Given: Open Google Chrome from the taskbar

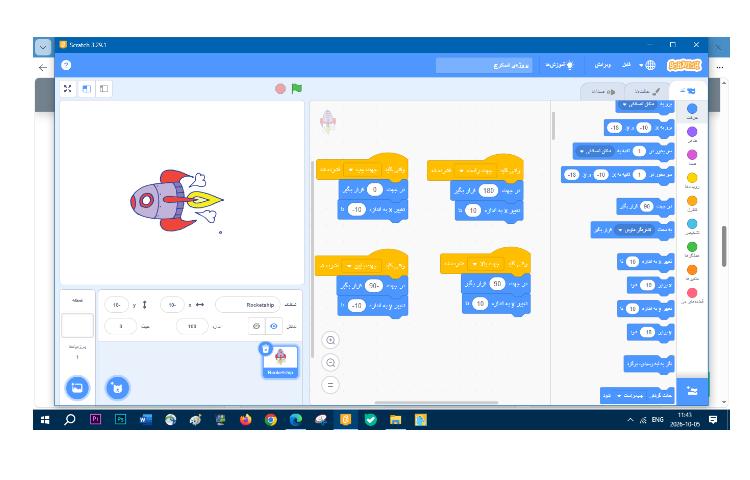Looking at the screenshot, I should [x=271, y=420].
